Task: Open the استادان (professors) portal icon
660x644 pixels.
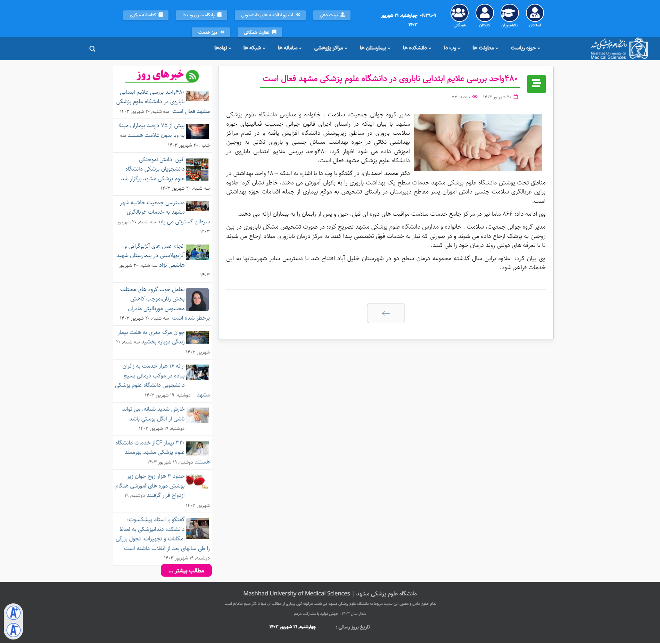Action: pos(535,13)
